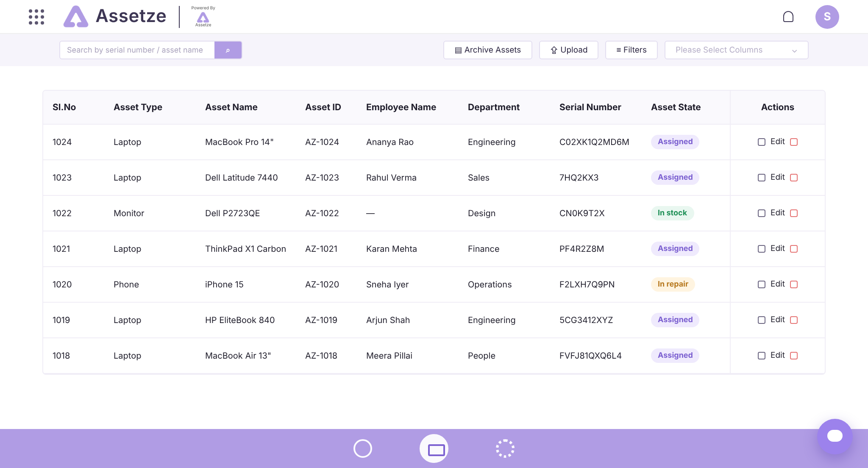
Task: Click the Operations department cell
Action: point(490,284)
